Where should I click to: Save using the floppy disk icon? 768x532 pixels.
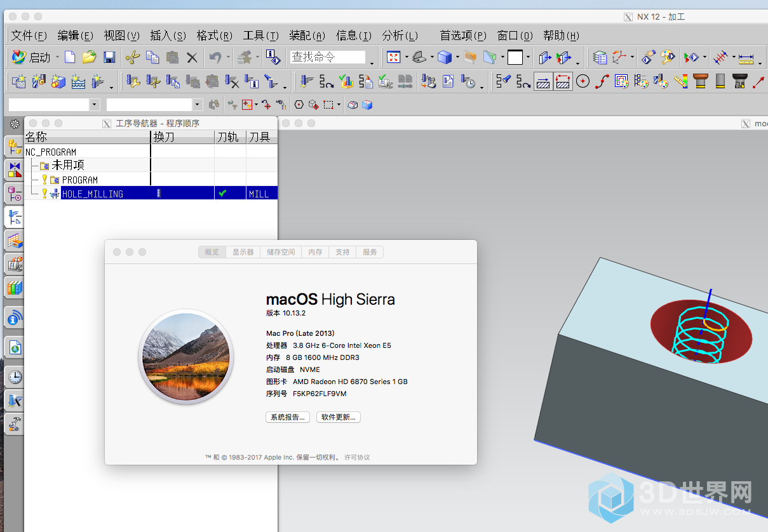(x=109, y=57)
